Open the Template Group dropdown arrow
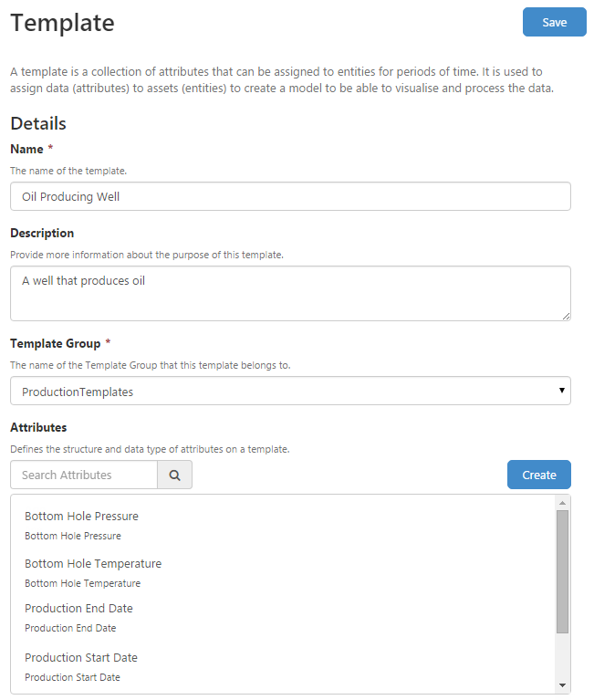The image size is (594, 700). point(560,391)
